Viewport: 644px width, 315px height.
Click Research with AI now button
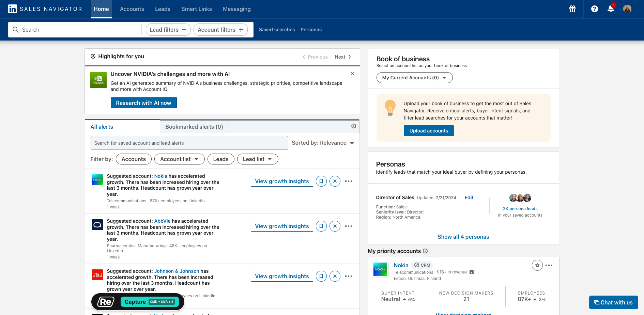[143, 103]
